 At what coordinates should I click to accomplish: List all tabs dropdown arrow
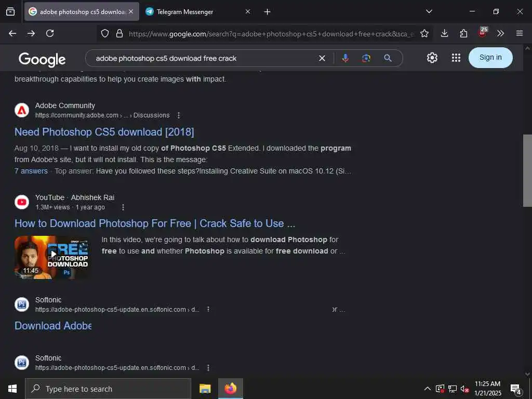[429, 11]
